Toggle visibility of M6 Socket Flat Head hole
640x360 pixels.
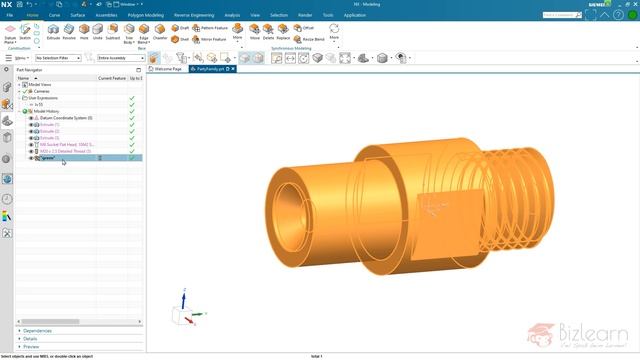pyautogui.click(x=31, y=144)
